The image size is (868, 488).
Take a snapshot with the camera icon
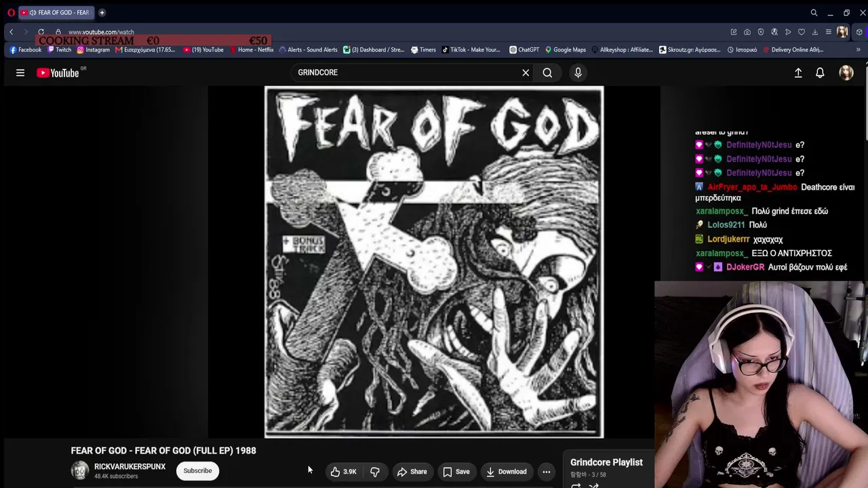747,32
